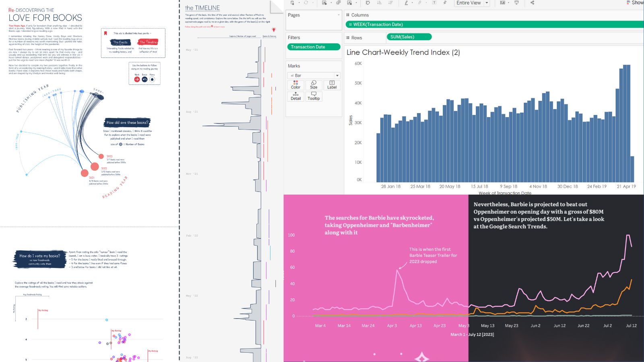Viewport: 644px width, 362px height.
Task: Open the Tooltip mark card
Action: point(314,96)
